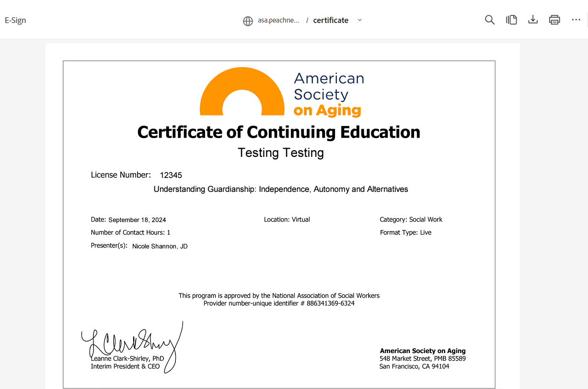The image size is (588, 389).
Task: Download the certificate file
Action: tap(533, 20)
